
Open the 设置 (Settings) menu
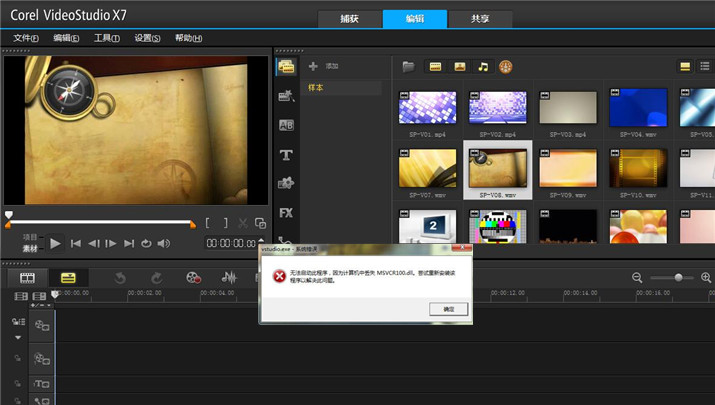coord(147,38)
